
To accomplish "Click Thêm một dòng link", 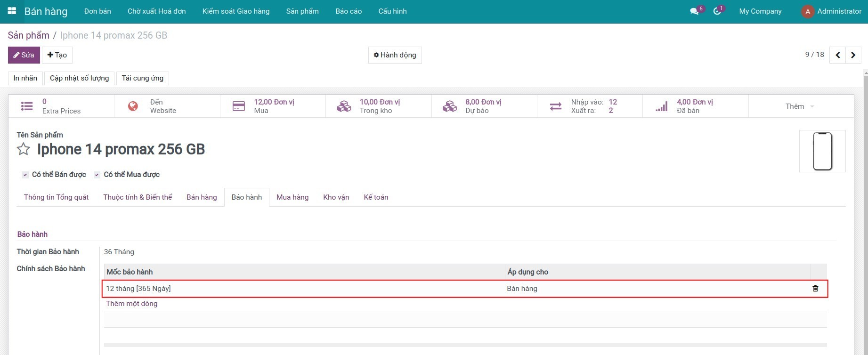I will pyautogui.click(x=131, y=304).
